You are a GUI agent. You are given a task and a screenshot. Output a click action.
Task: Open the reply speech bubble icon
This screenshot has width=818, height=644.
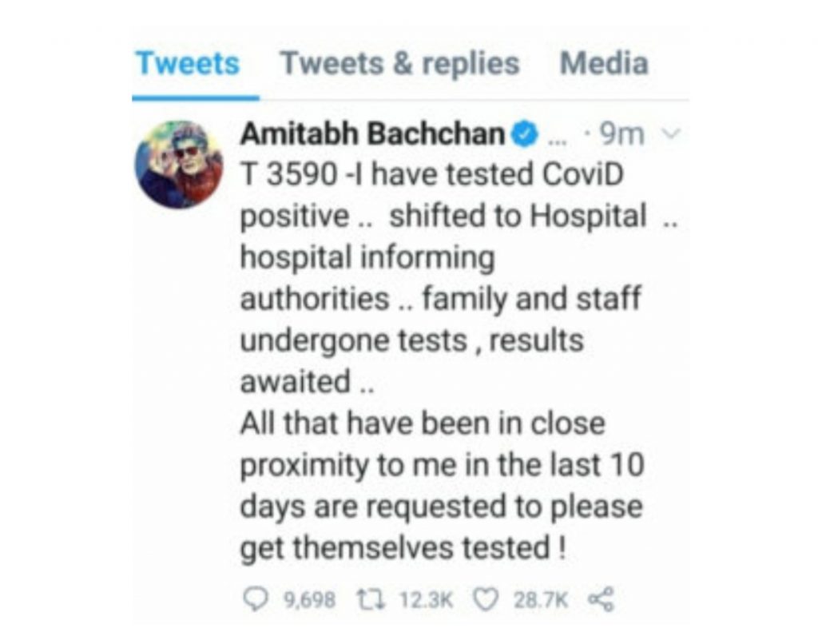256,599
